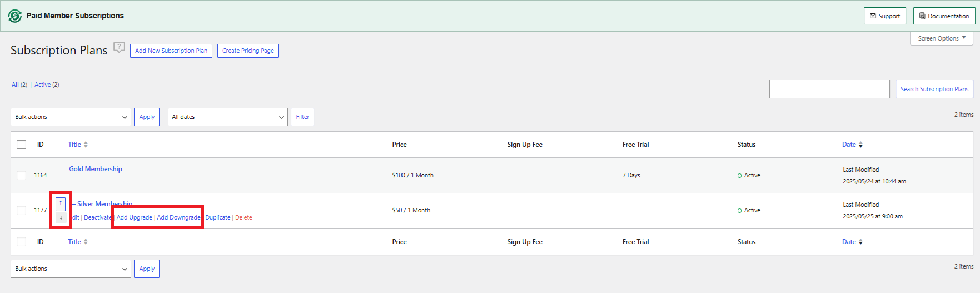Check the select-all checkbox in the table header
This screenshot has width=980, height=293.
coord(22,145)
